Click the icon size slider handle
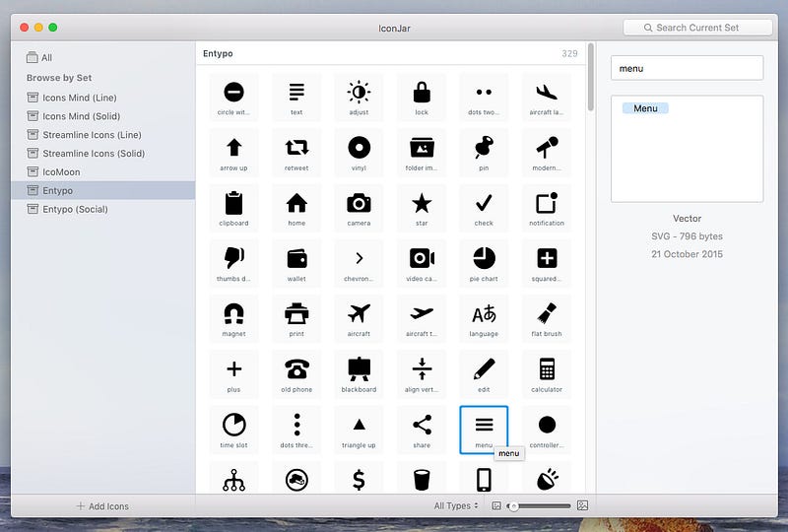This screenshot has height=532, width=788. 513,506
